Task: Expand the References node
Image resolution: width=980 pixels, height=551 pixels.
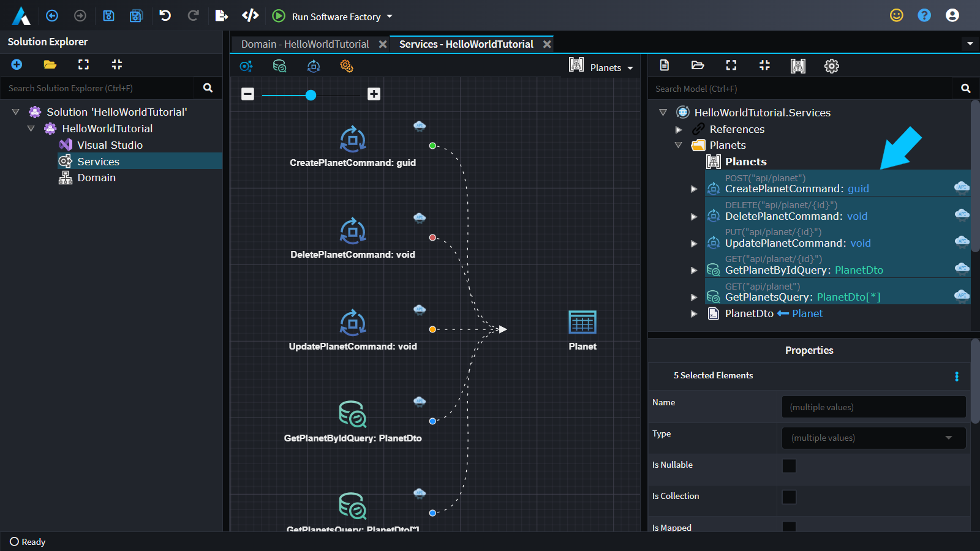Action: tap(678, 129)
